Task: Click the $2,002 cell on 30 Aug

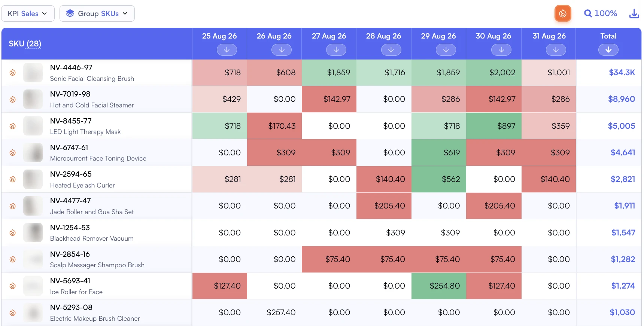Action: coord(493,73)
